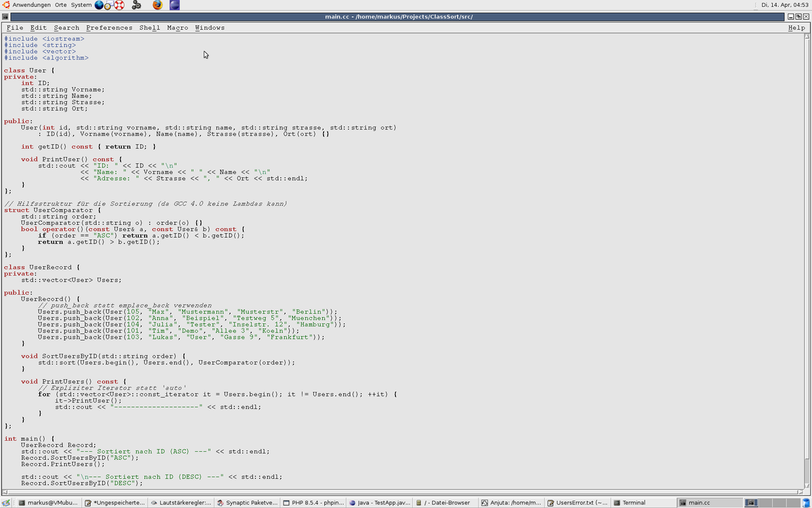Click the push_back line with "Julia"
812x508 pixels.
point(191,324)
